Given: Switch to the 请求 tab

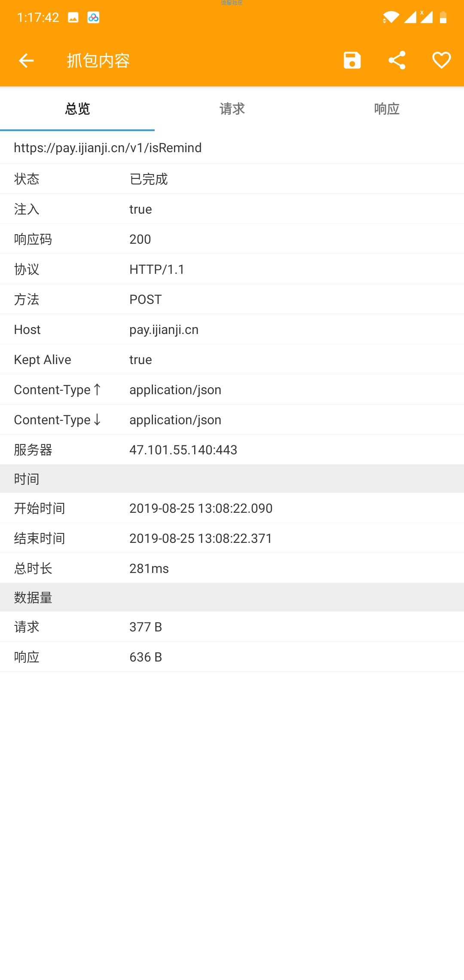Looking at the screenshot, I should [x=232, y=109].
